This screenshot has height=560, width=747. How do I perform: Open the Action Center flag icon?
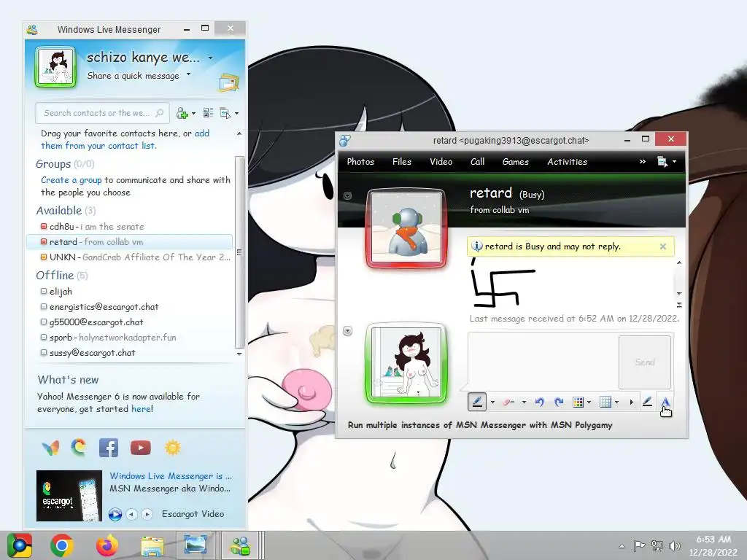pos(639,545)
